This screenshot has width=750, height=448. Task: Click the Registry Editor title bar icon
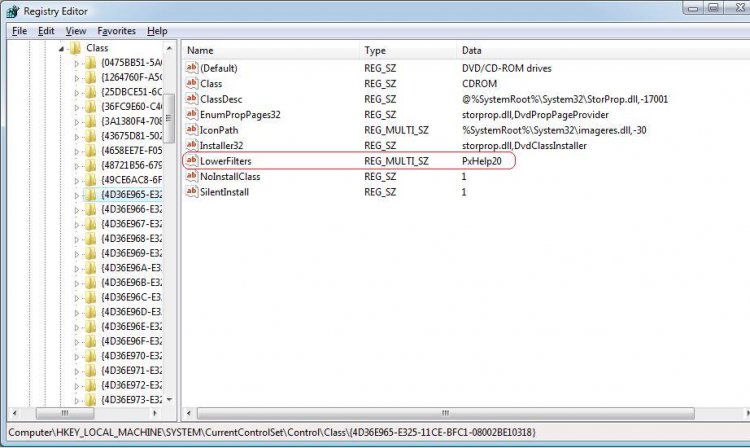click(12, 11)
